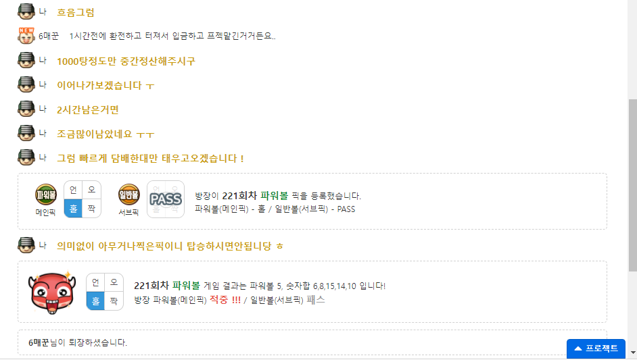Viewport: 637px width, 364px height.
Task: Click the avatar beside the 흐음그럼 message
Action: click(26, 11)
